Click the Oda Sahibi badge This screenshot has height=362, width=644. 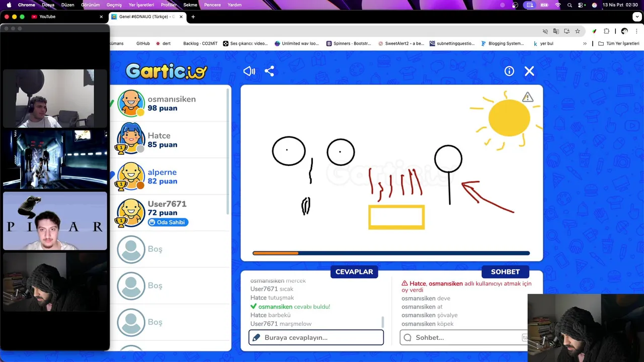tap(168, 222)
